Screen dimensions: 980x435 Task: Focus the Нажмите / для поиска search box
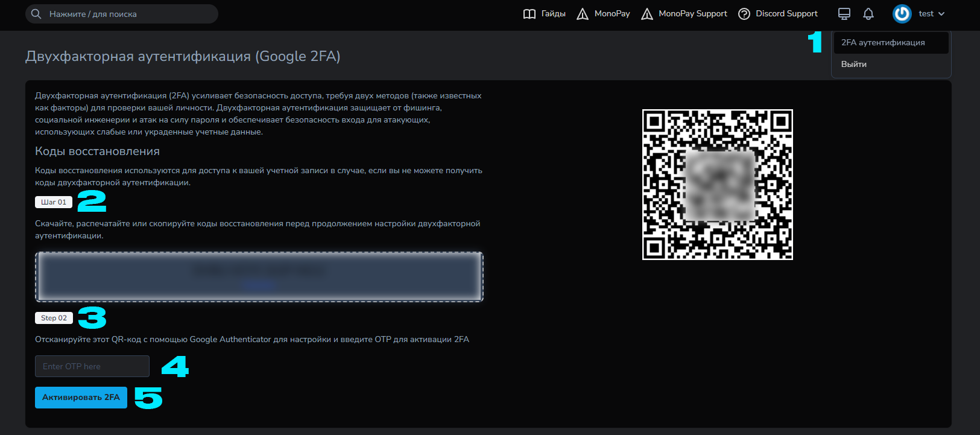click(127, 14)
